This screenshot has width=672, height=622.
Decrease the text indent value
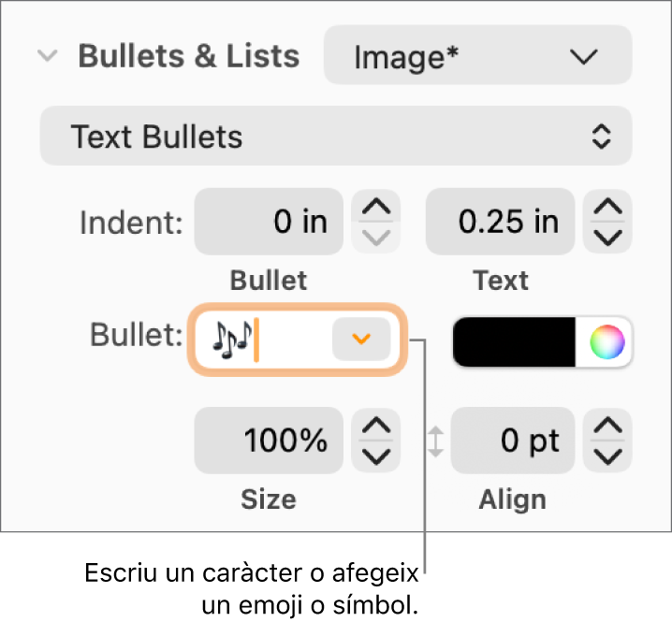pos(608,238)
